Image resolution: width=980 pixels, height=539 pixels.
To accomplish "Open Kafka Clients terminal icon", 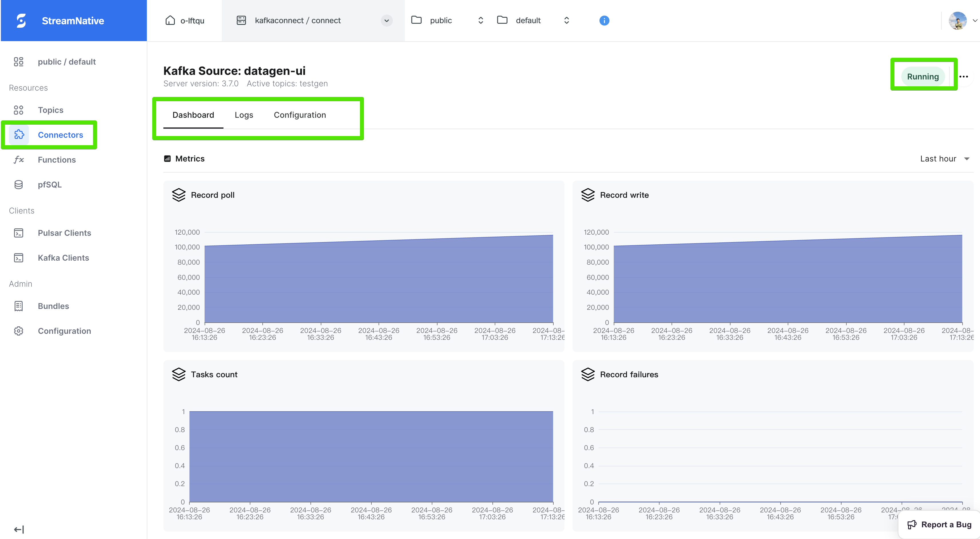I will 19,258.
